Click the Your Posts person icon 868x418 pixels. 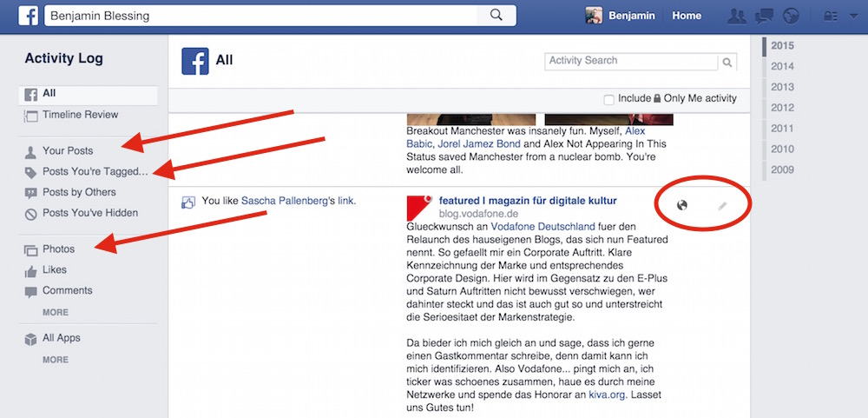(30, 151)
